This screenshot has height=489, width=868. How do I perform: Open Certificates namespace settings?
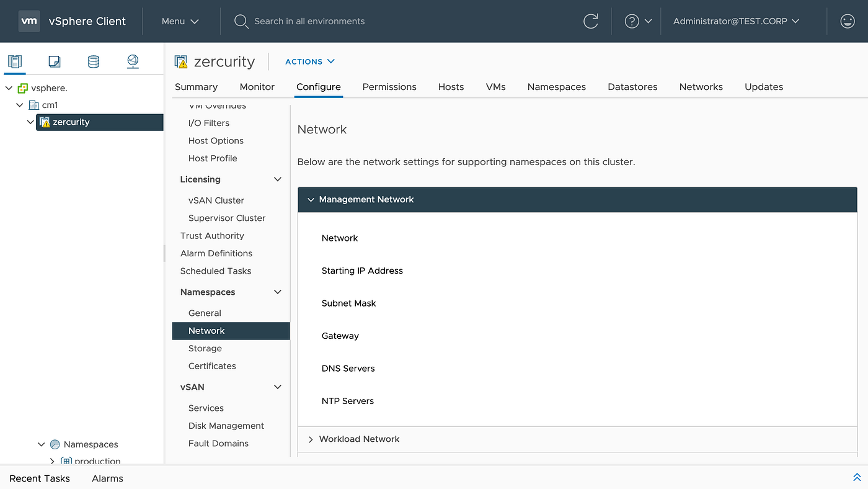coord(212,366)
